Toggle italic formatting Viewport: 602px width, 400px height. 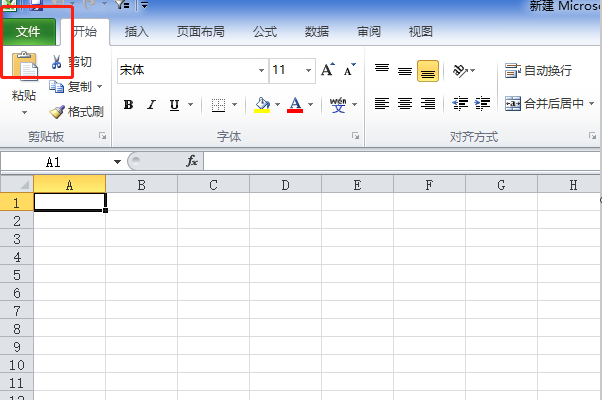pos(152,104)
